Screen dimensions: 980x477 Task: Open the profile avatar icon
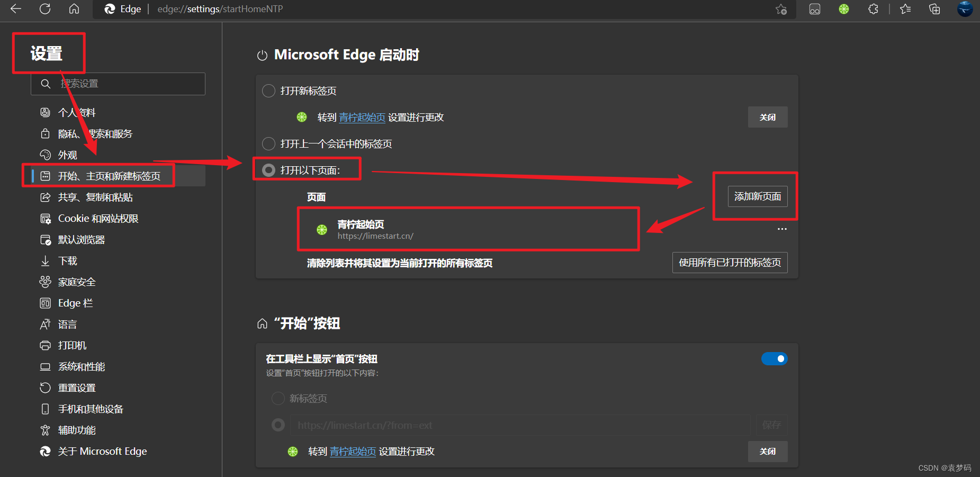point(965,9)
